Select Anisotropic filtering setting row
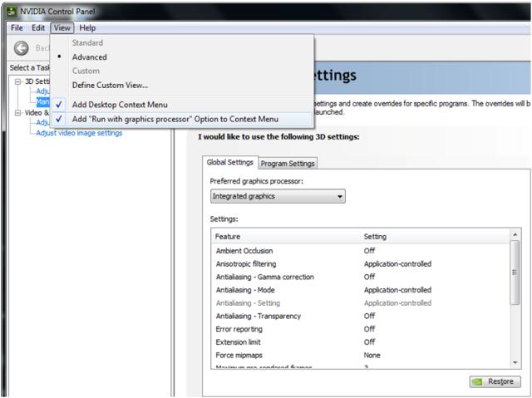Screen dimensions: 532x398 tap(362, 264)
